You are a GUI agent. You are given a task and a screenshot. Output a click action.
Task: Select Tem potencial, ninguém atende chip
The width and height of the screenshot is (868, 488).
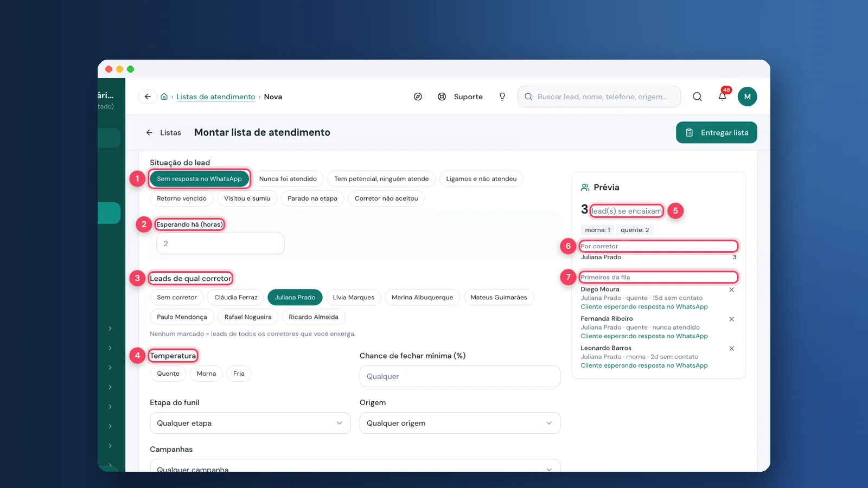(381, 179)
